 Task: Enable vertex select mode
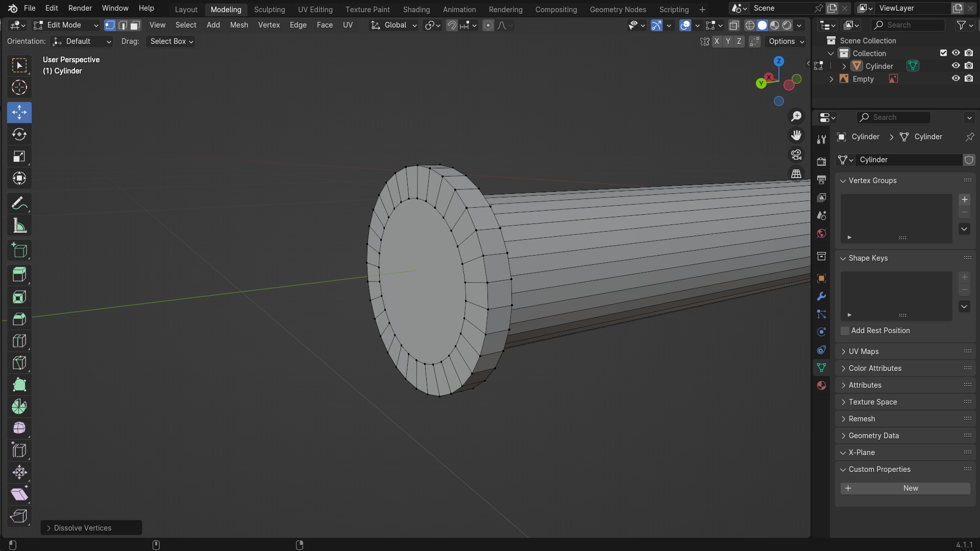110,25
